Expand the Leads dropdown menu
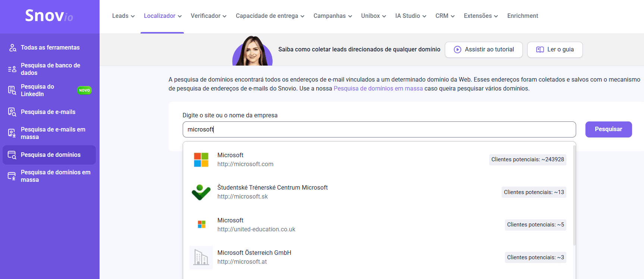This screenshot has height=279, width=644. 123,16
